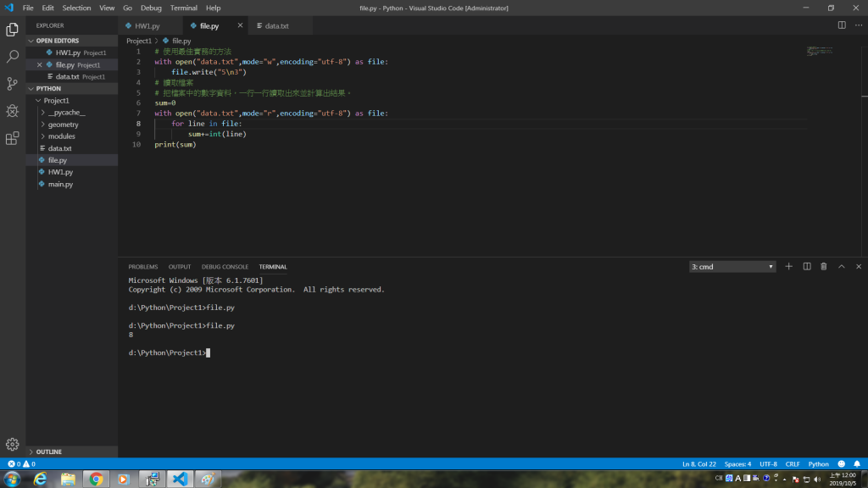Open the File menu
Image resolution: width=868 pixels, height=488 pixels.
point(28,8)
